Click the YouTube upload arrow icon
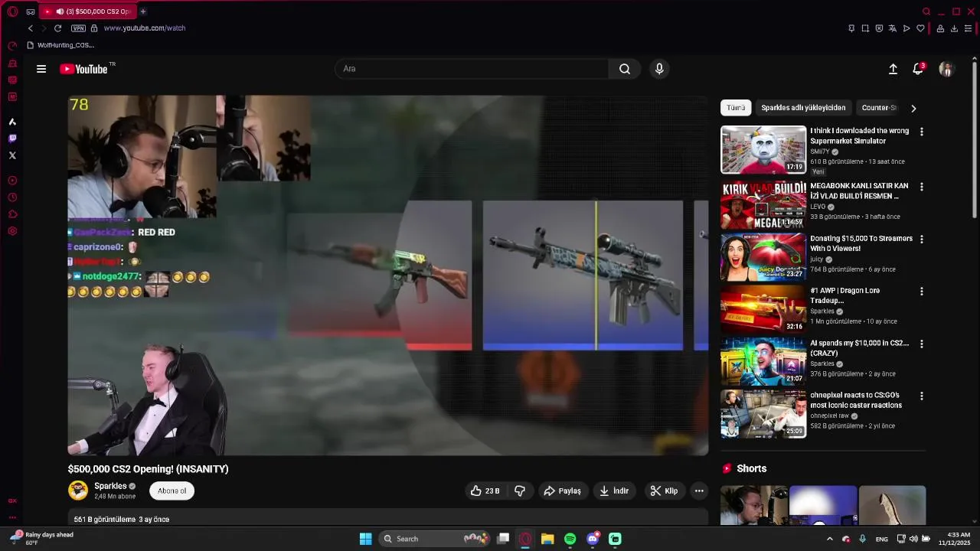 point(893,69)
